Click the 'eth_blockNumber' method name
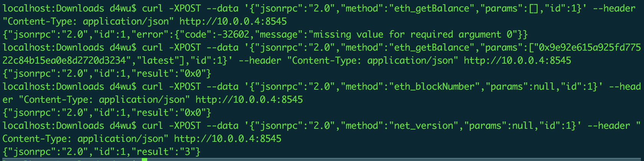644x161 pixels. (x=434, y=87)
